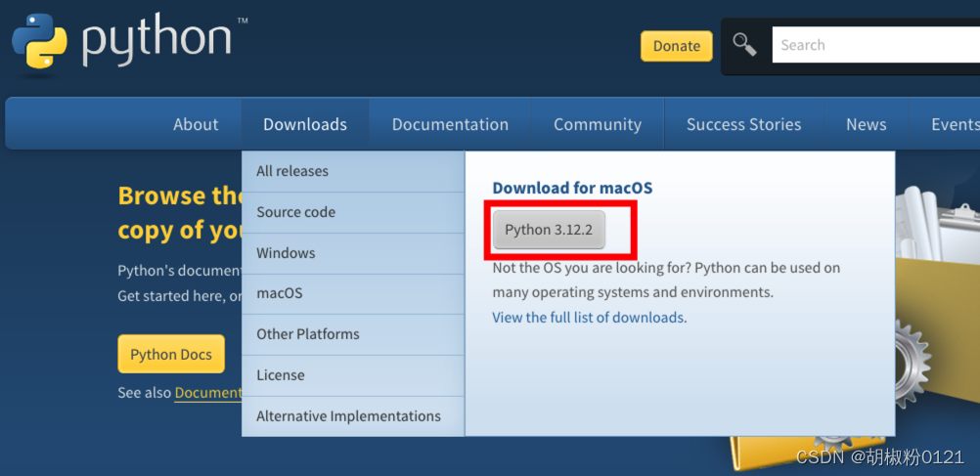Image resolution: width=980 pixels, height=476 pixels.
Task: Select Windows in Downloads dropdown
Action: tap(353, 253)
